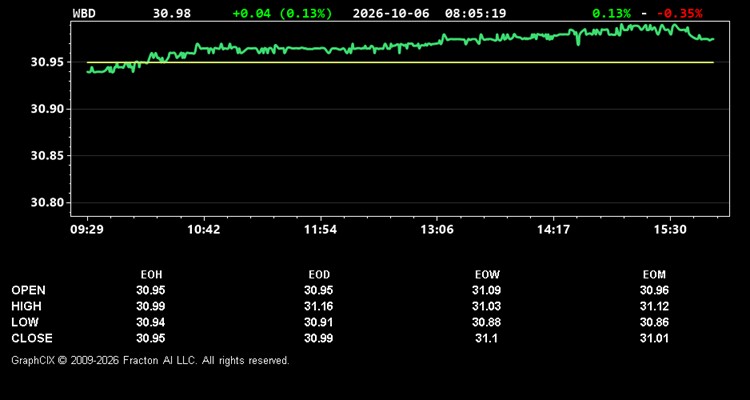Select the last price 30.98 in header
The image size is (750, 400).
[x=172, y=13]
